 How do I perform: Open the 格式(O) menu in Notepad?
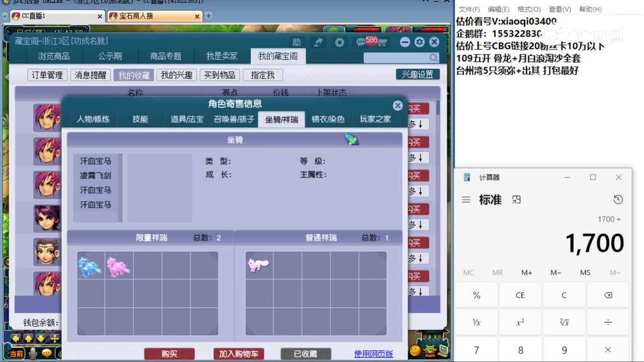coord(529,9)
